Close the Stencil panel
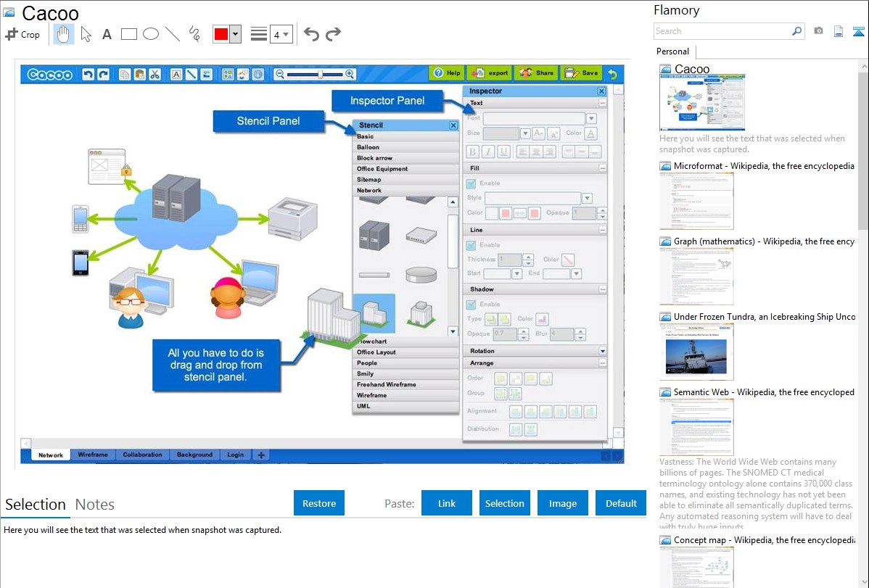The width and height of the screenshot is (869, 588). (x=453, y=125)
